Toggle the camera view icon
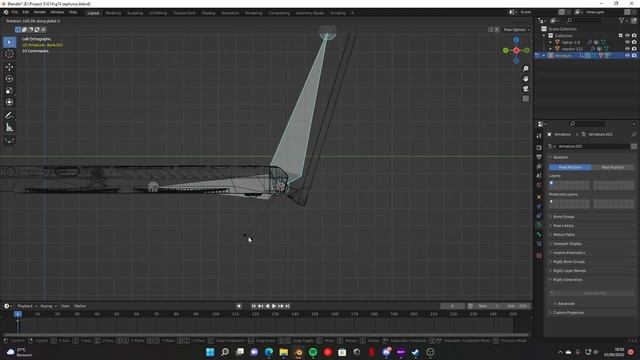 pos(526,89)
